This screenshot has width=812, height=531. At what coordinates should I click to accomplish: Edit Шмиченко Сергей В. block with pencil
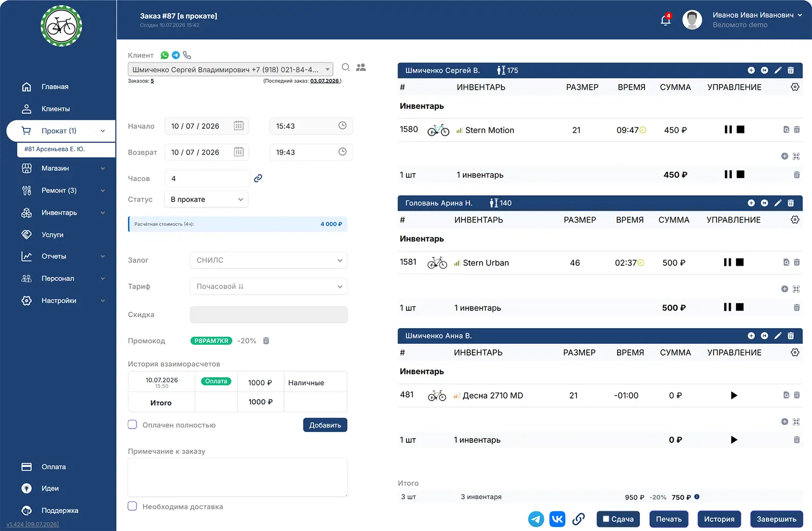[777, 70]
